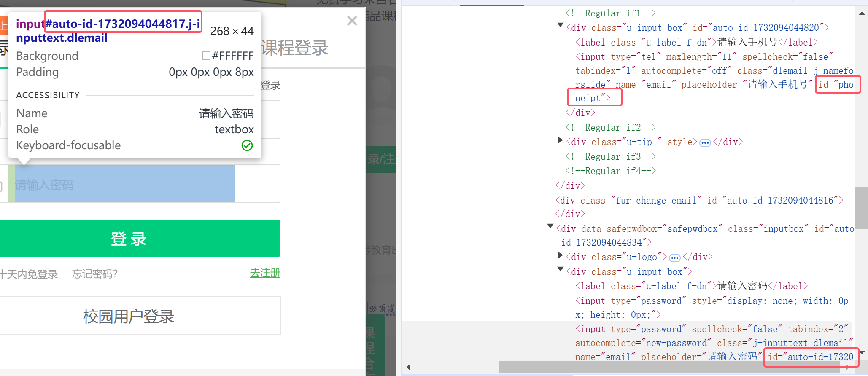Click the textbox Role value in tooltip
Screen dimensions: 868x376
pyautogui.click(x=234, y=129)
